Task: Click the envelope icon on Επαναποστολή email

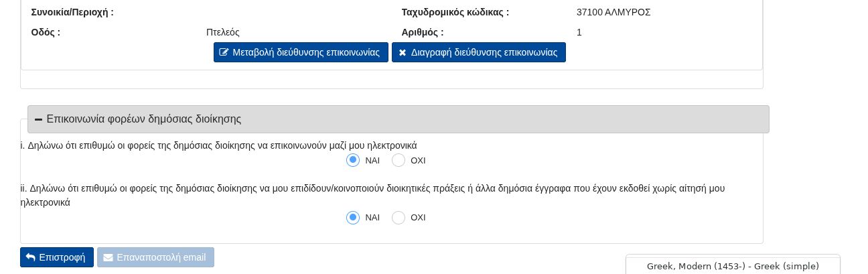Action: (108, 257)
